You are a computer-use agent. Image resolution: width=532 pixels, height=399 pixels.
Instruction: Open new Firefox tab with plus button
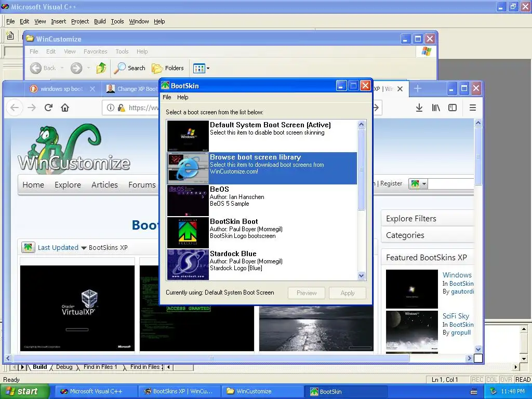tap(418, 88)
